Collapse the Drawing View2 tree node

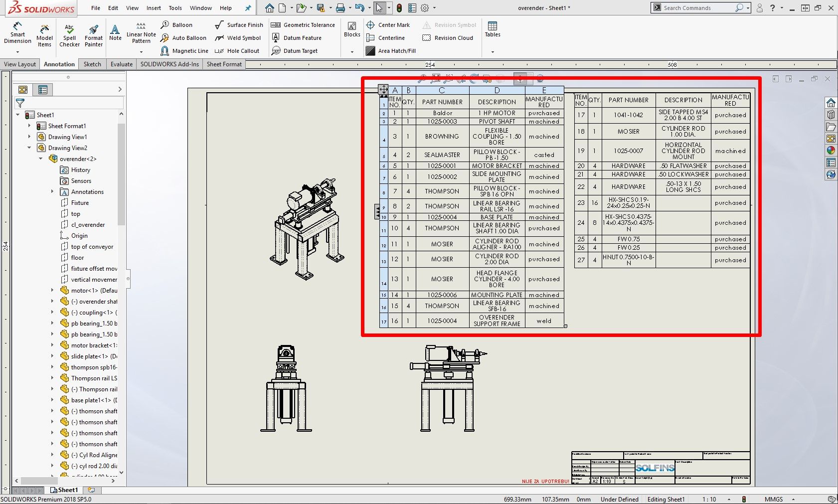click(29, 148)
